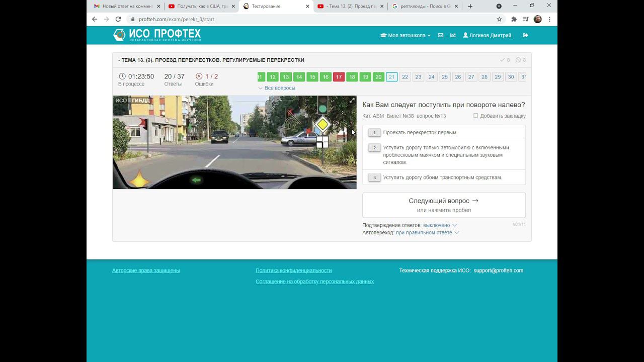The height and width of the screenshot is (362, 644).
Task: Jump to question 25
Action: [445, 77]
